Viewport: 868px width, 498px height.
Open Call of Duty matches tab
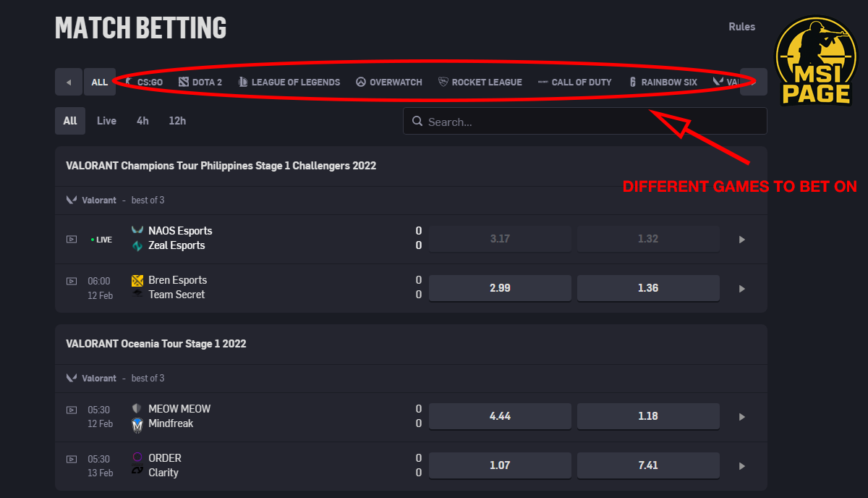(575, 82)
